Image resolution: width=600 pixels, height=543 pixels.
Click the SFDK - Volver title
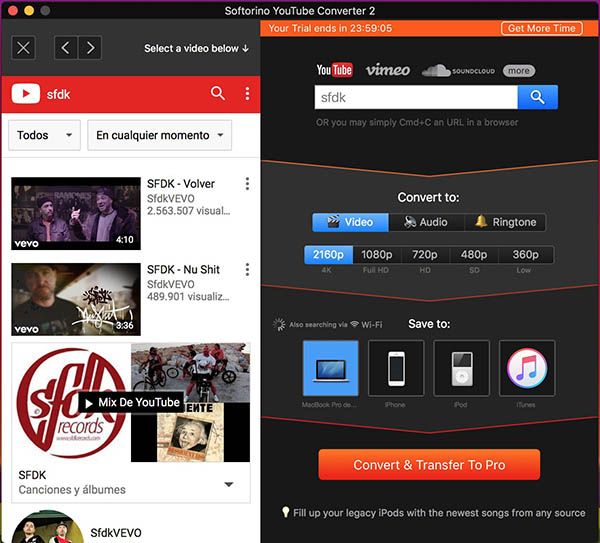coord(181,184)
